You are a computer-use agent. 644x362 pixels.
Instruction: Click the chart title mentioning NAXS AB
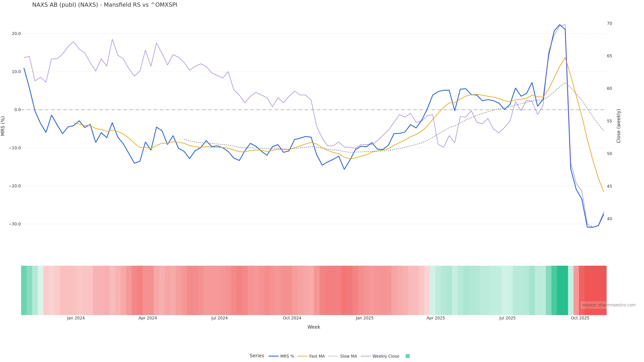coord(104,5)
